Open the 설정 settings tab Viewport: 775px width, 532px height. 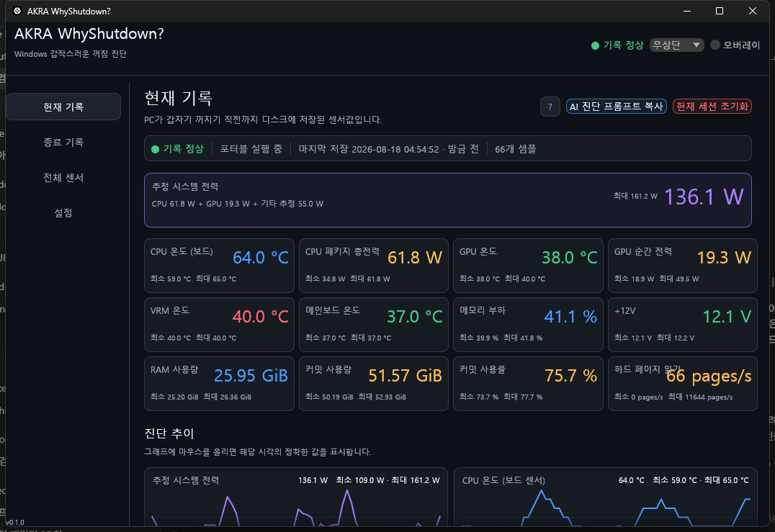pyautogui.click(x=63, y=213)
